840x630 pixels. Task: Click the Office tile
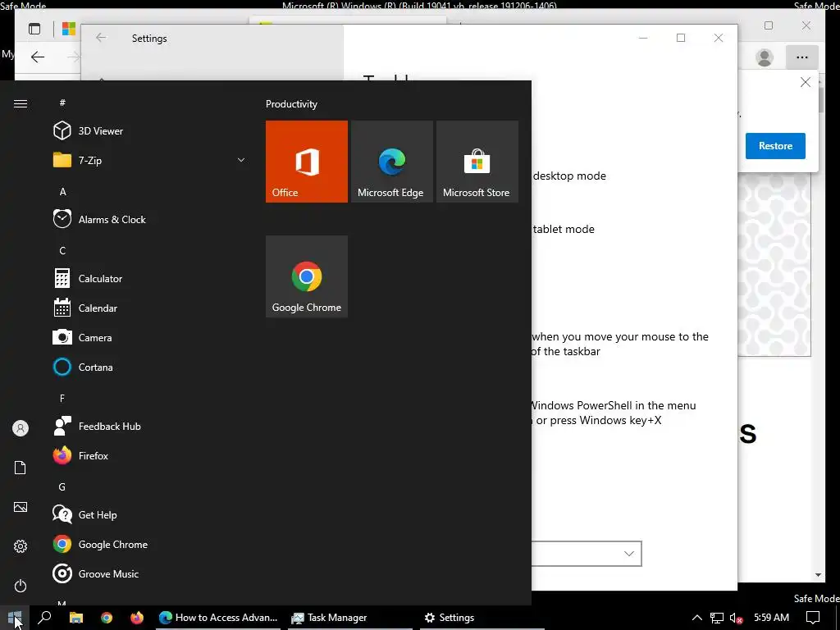(307, 162)
